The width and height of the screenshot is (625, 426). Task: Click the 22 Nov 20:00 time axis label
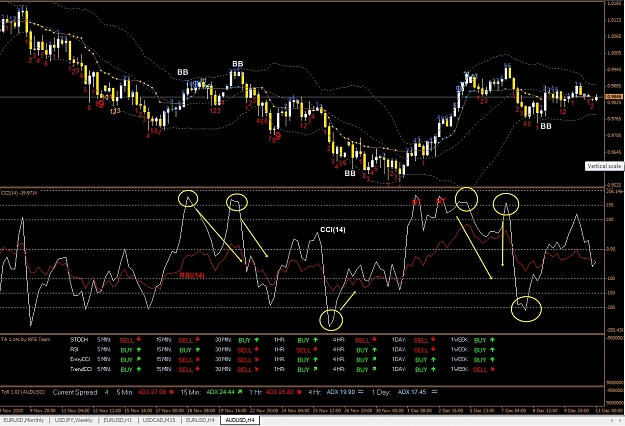264,410
